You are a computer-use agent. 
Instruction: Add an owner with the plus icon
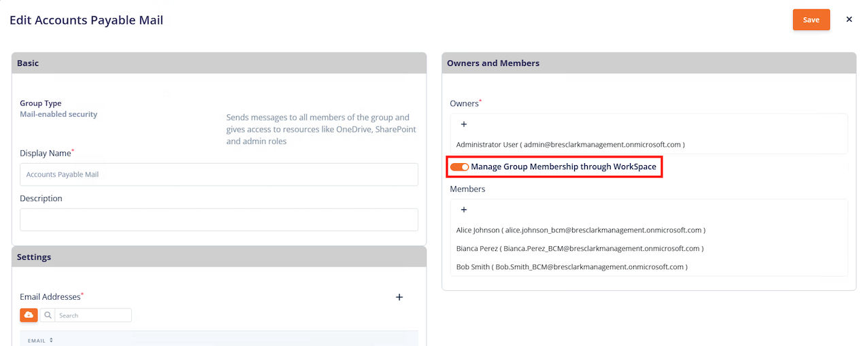point(464,124)
